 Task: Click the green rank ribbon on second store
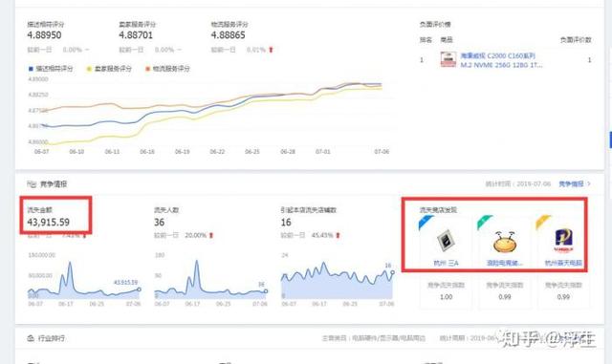point(485,223)
